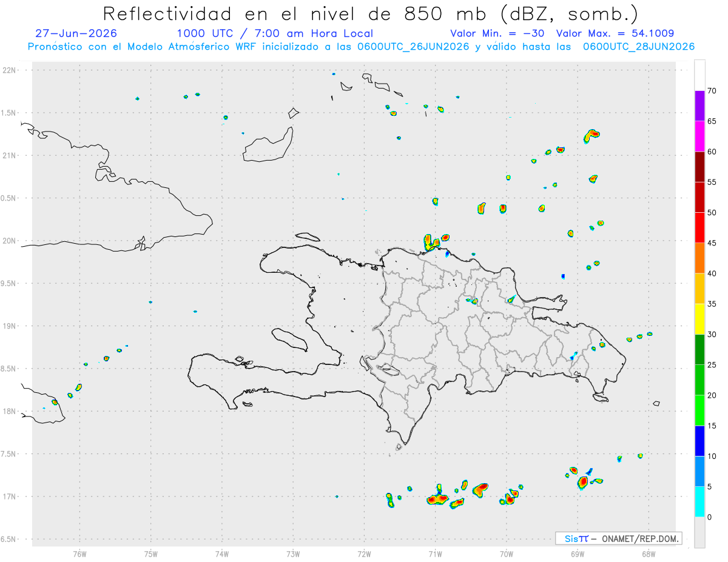Click the '74W' longitude label
728x562 pixels.
[x=222, y=554]
